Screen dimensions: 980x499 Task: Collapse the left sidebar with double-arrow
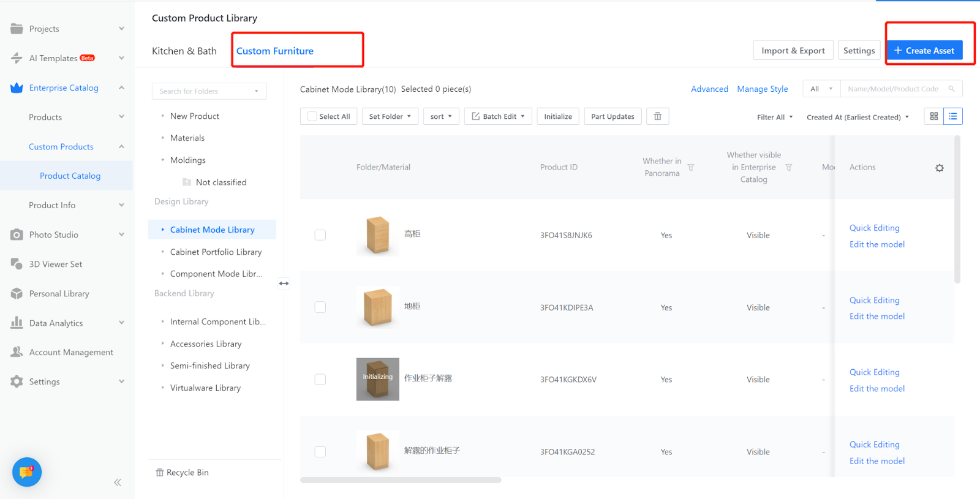tap(118, 482)
